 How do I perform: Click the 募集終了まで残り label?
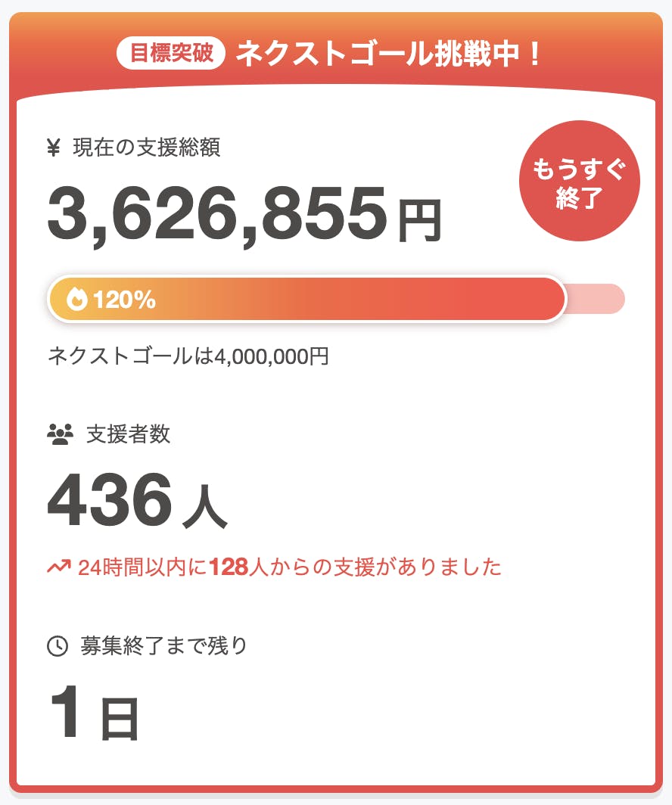pyautogui.click(x=163, y=646)
